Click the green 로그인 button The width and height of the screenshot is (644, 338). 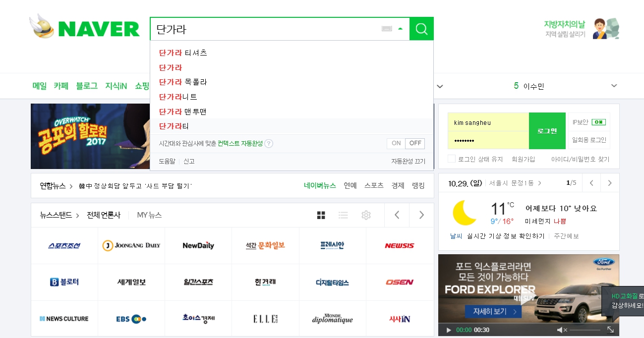(x=547, y=131)
